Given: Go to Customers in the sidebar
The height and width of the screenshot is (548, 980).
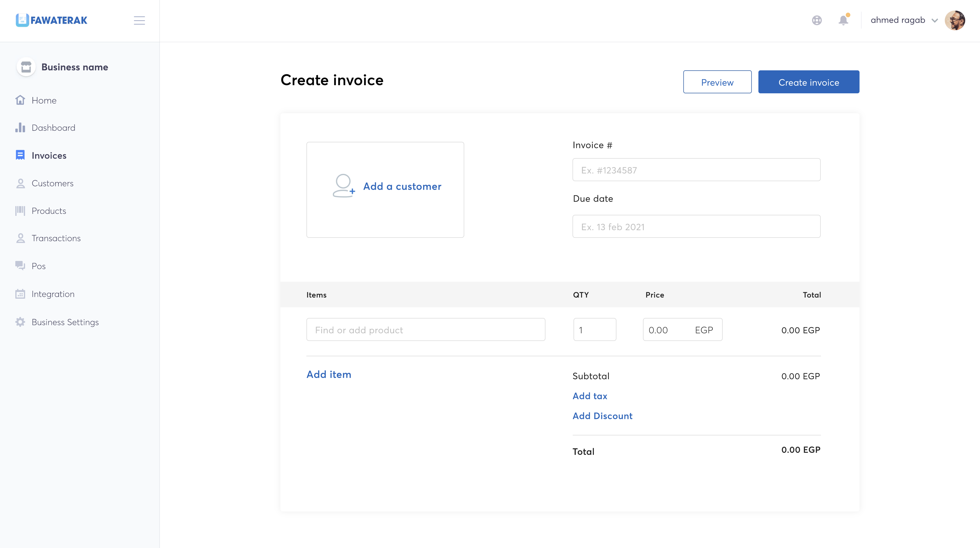Looking at the screenshot, I should (x=52, y=183).
